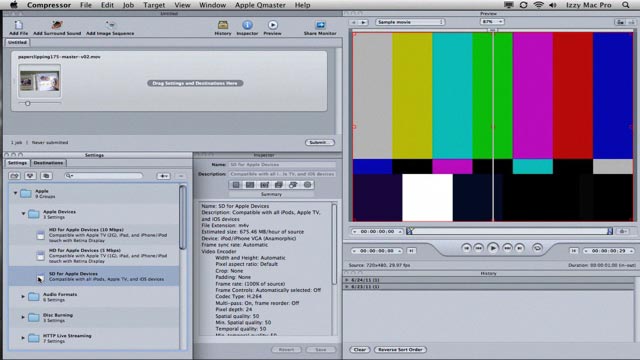Click the Settings search field
This screenshot has height=360, width=640.
[x=104, y=176]
